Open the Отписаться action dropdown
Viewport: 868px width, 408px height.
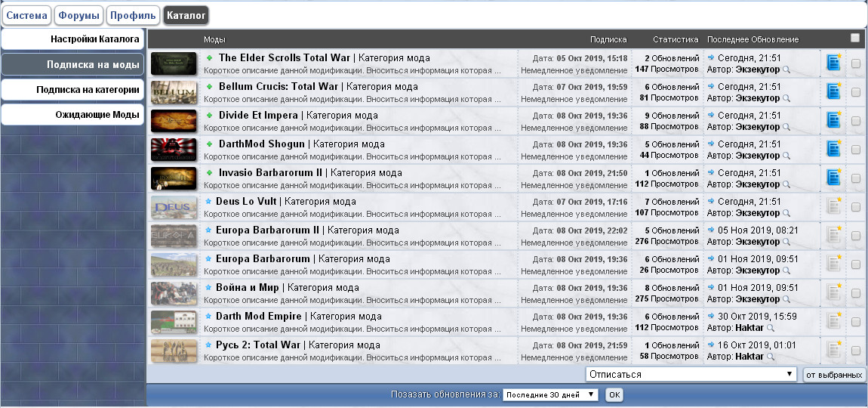click(x=691, y=374)
